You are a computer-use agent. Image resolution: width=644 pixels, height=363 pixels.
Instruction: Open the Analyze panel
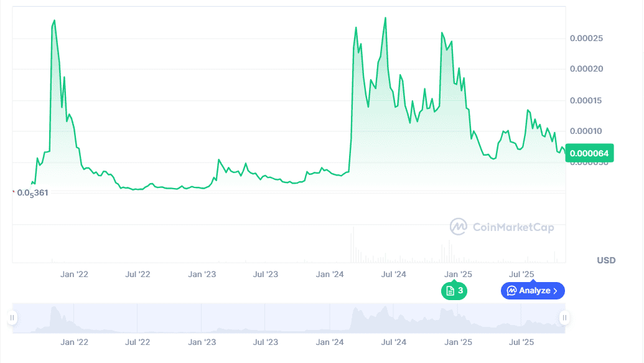point(533,290)
